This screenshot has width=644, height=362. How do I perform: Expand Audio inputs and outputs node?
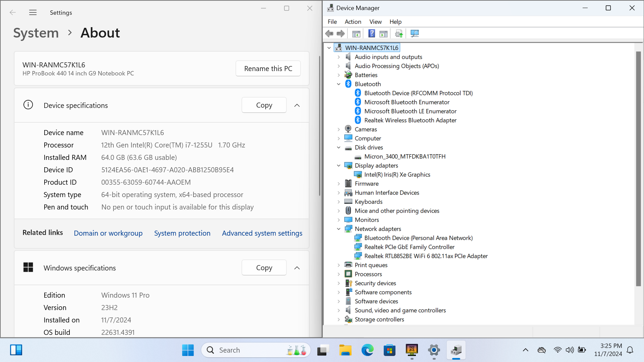(x=338, y=57)
